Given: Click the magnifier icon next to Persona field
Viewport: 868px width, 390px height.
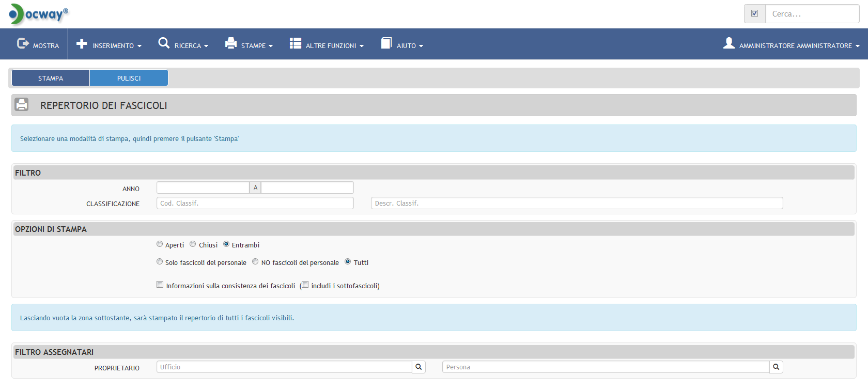Looking at the screenshot, I should tap(776, 367).
